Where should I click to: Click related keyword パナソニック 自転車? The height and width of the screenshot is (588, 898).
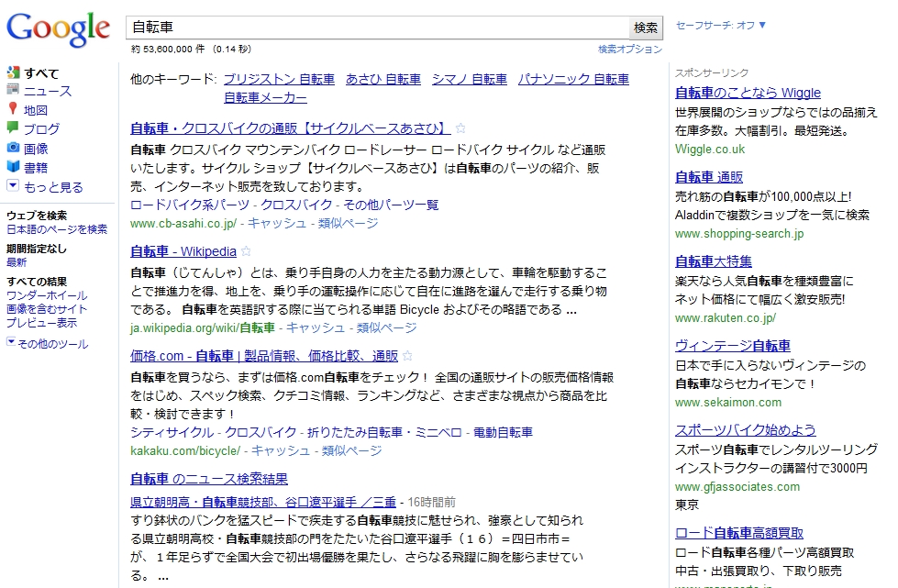(573, 79)
